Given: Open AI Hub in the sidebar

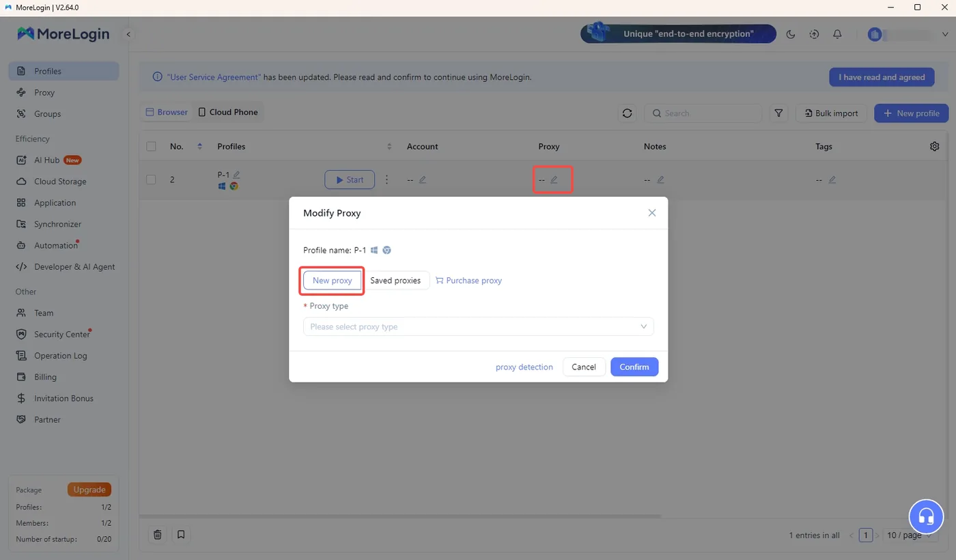Looking at the screenshot, I should [x=64, y=160].
